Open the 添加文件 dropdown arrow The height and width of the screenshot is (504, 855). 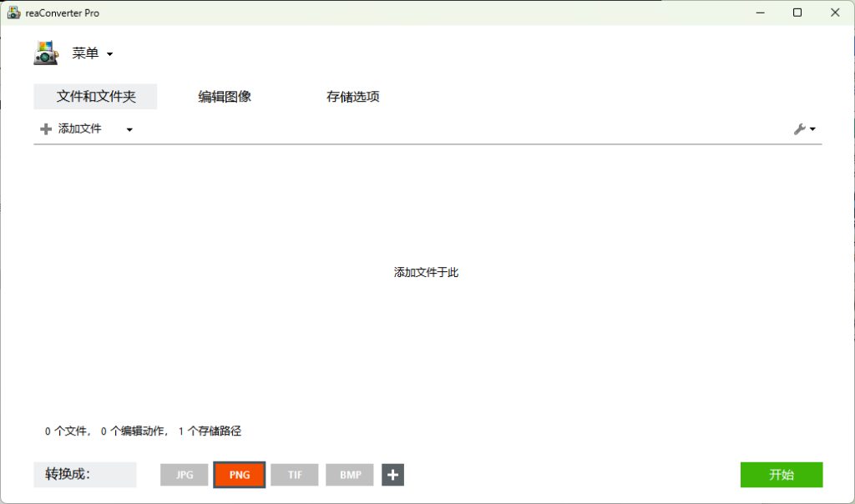pos(129,129)
